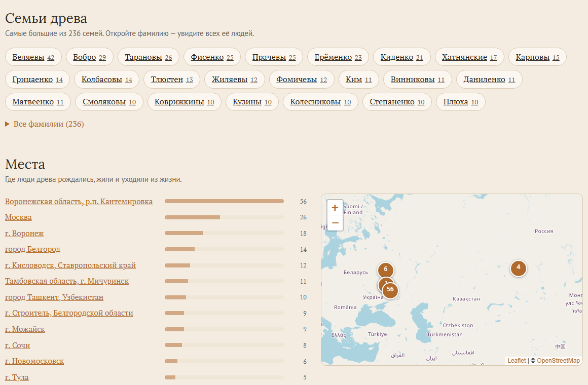This screenshot has width=588, height=385.
Task: Open the г. Тула place link
Action: click(17, 377)
